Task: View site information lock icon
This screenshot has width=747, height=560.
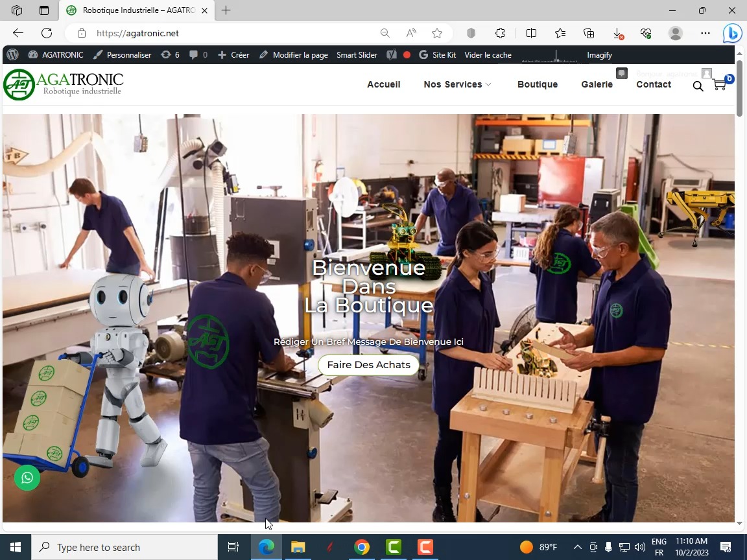Action: (82, 33)
